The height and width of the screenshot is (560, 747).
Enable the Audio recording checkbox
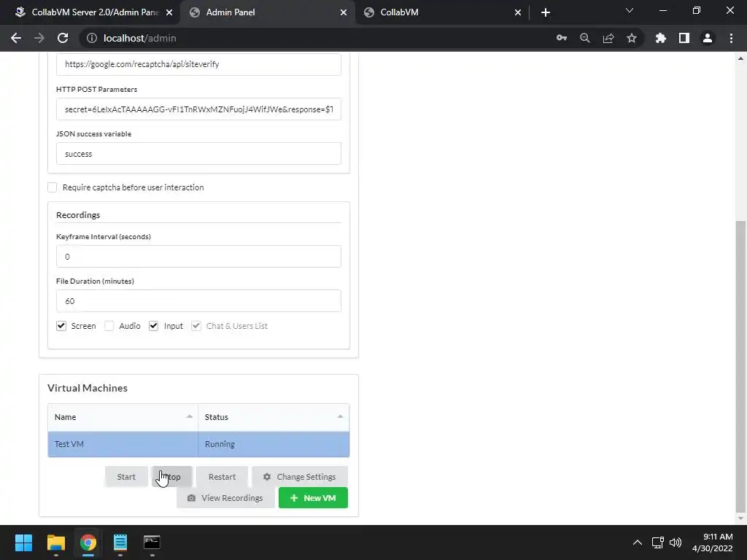tap(109, 326)
